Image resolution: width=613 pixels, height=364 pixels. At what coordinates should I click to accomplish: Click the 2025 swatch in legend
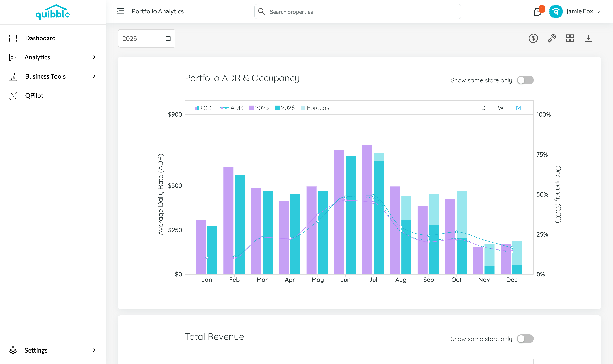point(251,108)
